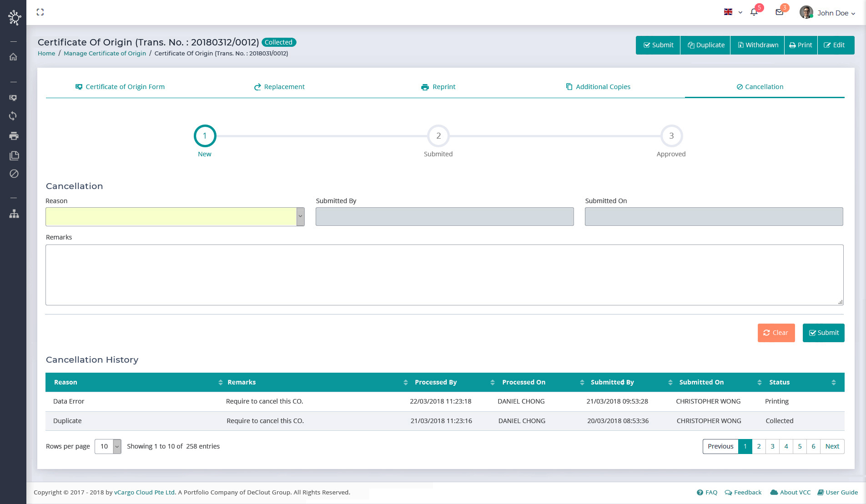Select the sidebar cancellation circle icon
Image resolution: width=866 pixels, height=504 pixels.
[x=14, y=174]
